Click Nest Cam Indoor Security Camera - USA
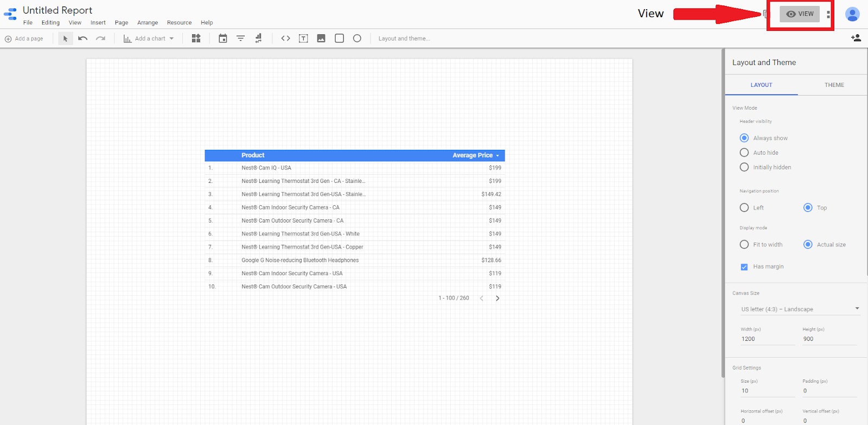This screenshot has height=425, width=868. coord(292,274)
